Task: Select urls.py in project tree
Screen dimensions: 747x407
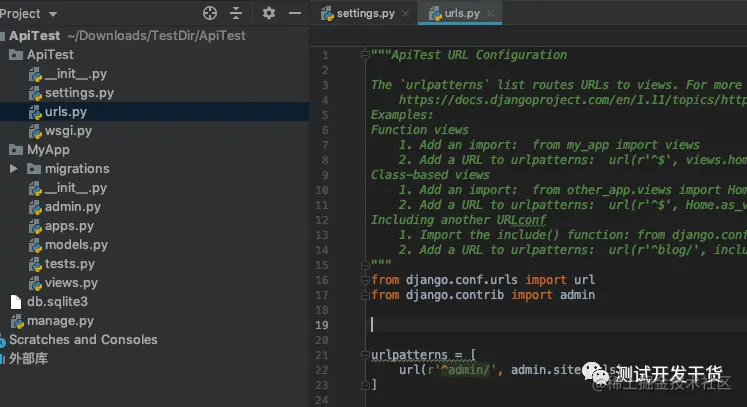Action: pos(154,112)
